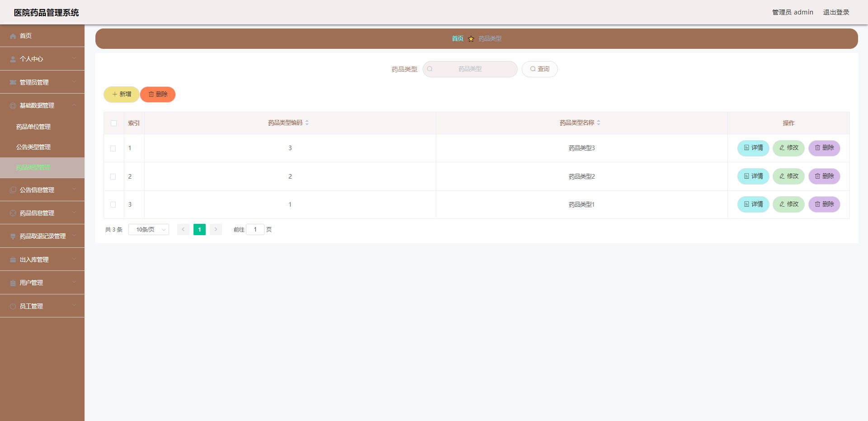The image size is (868, 421).
Task: Click the icon next to 公告信息管理
Action: coord(13,190)
